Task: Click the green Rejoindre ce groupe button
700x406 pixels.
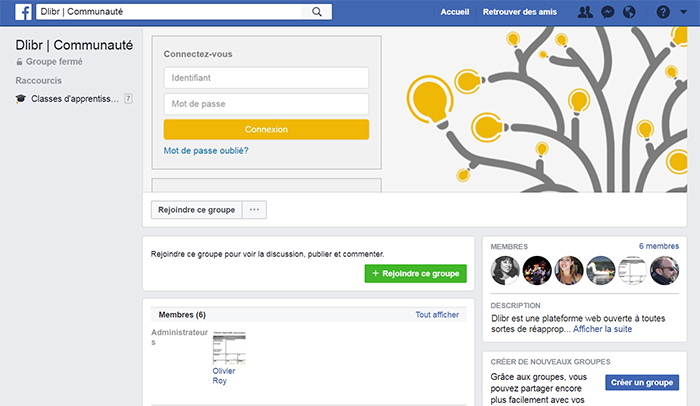Action: [416, 273]
